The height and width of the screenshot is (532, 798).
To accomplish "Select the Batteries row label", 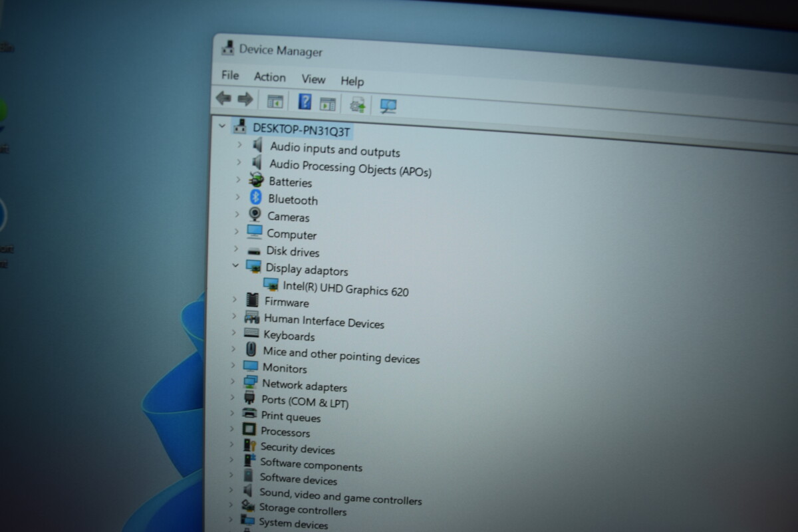I will tap(290, 182).
